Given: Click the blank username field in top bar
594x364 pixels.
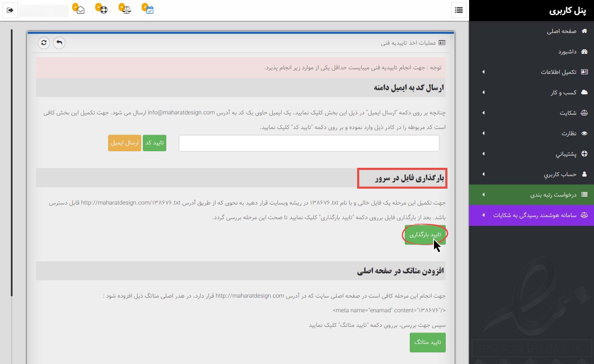Looking at the screenshot, I should coord(44,10).
